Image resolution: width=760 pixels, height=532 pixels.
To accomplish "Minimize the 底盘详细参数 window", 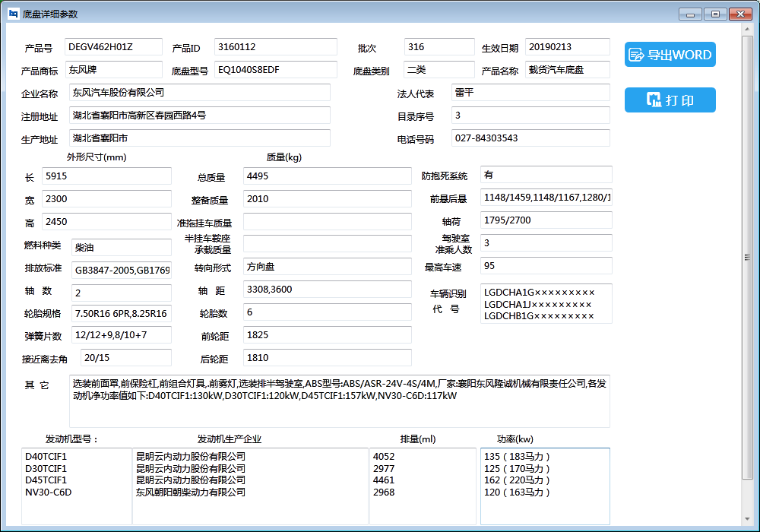I will (690, 14).
